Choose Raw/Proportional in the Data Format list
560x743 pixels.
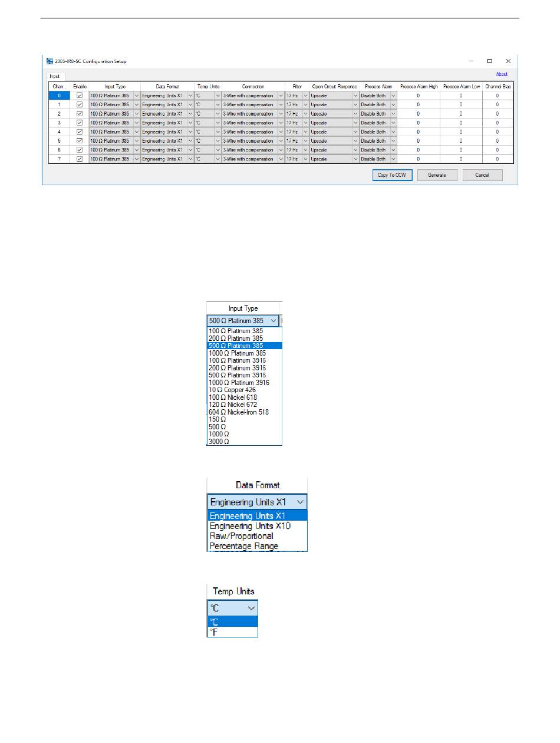(x=242, y=536)
